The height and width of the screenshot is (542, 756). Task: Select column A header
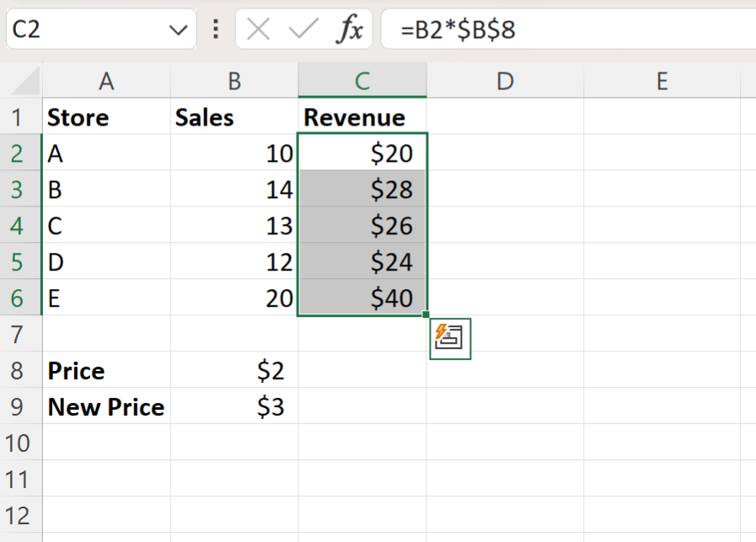pyautogui.click(x=106, y=81)
